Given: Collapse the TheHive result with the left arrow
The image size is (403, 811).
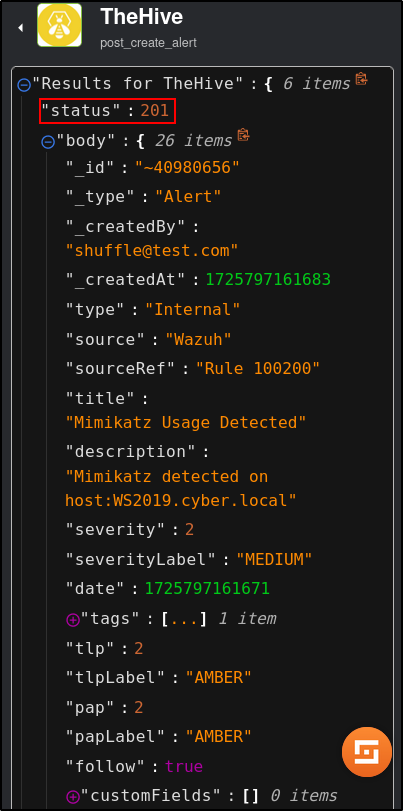Looking at the screenshot, I should [21, 27].
